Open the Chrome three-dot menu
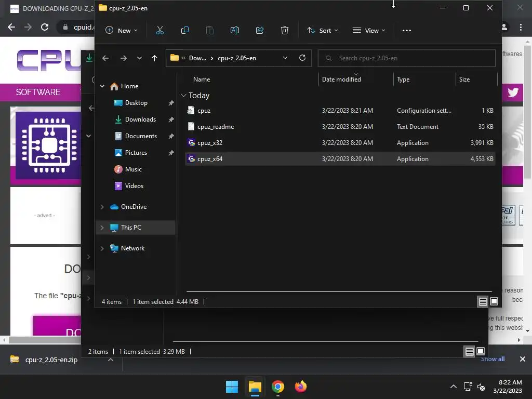The height and width of the screenshot is (399, 532). coord(521,27)
